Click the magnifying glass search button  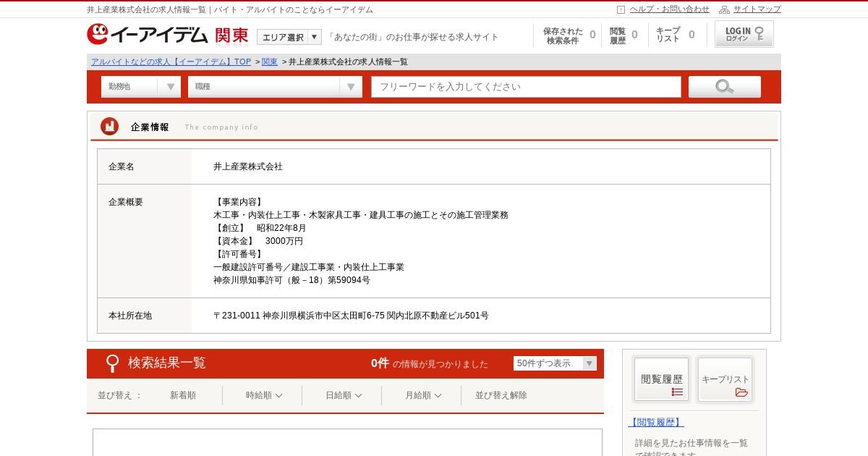pyautogui.click(x=724, y=87)
